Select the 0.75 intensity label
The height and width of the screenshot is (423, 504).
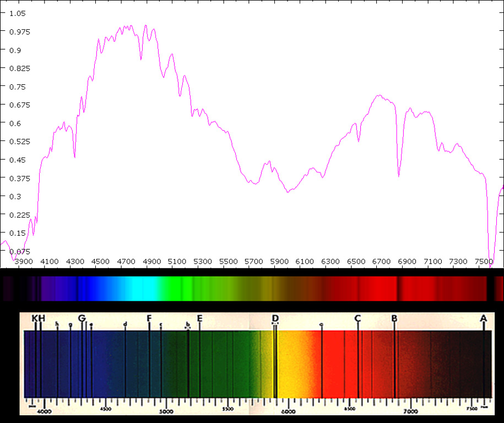coord(18,87)
